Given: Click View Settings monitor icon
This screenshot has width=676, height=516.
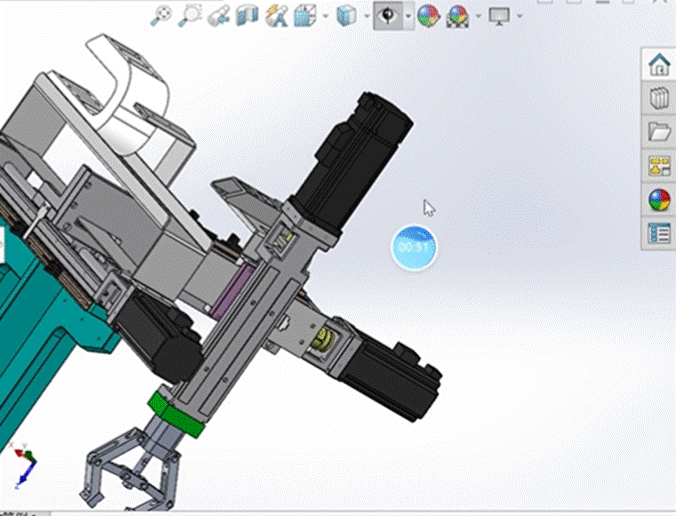Looking at the screenshot, I should 500,16.
